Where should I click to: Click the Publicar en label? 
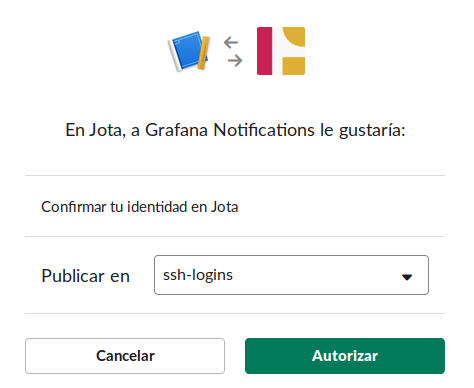click(x=85, y=276)
